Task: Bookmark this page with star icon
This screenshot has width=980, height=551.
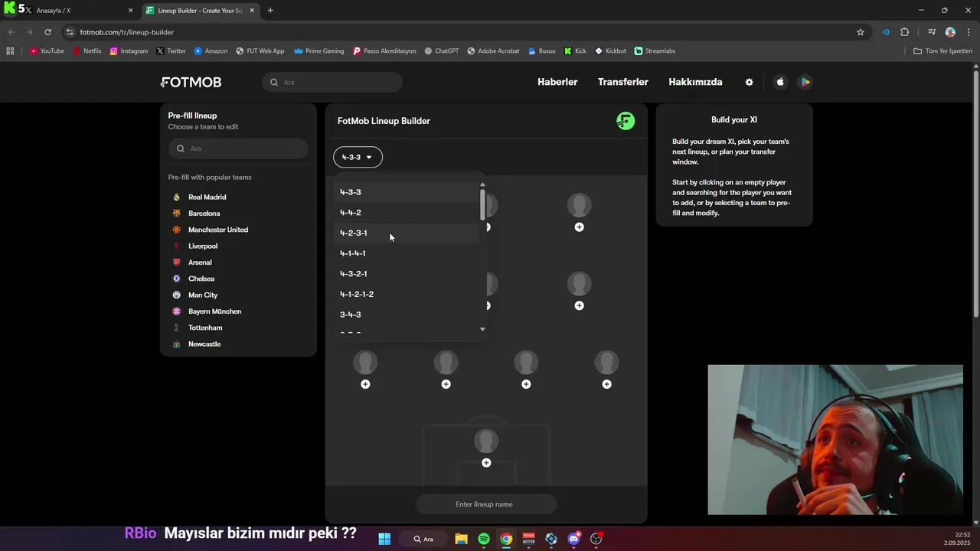Action: [x=861, y=32]
